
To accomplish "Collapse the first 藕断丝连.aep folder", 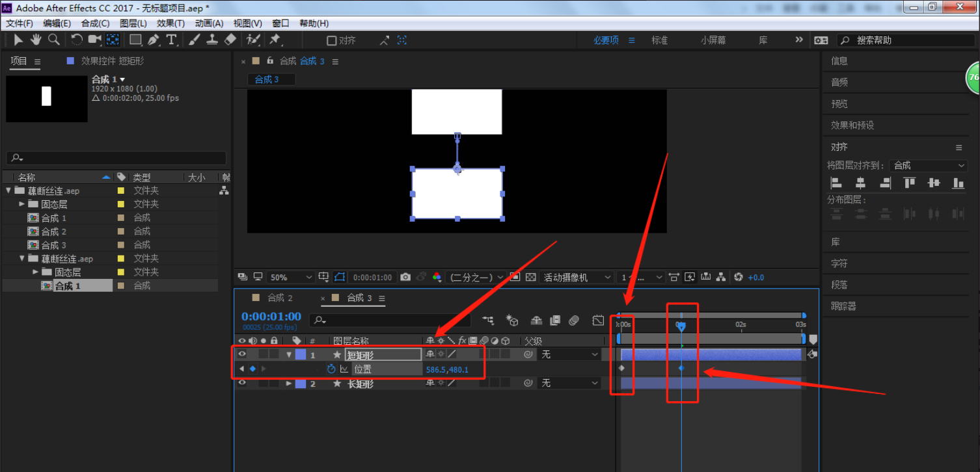I will pos(8,190).
